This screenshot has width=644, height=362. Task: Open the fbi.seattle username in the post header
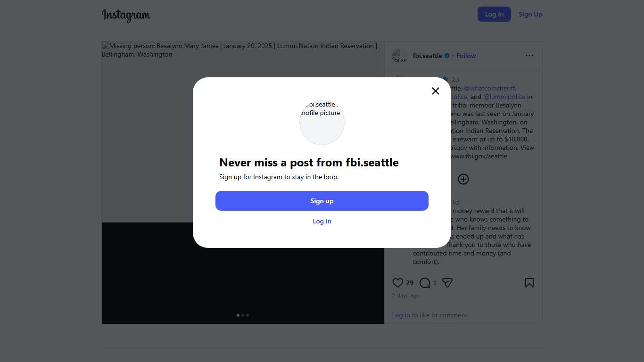pos(427,56)
